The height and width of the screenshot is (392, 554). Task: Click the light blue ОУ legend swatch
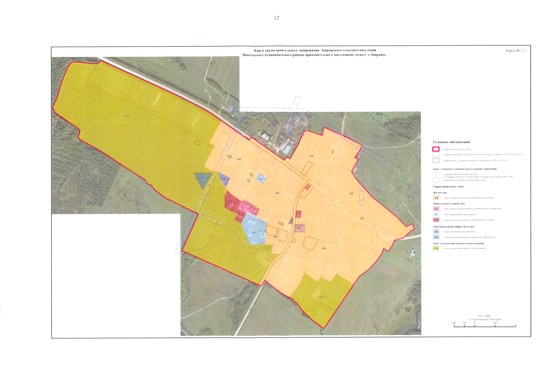436,214
